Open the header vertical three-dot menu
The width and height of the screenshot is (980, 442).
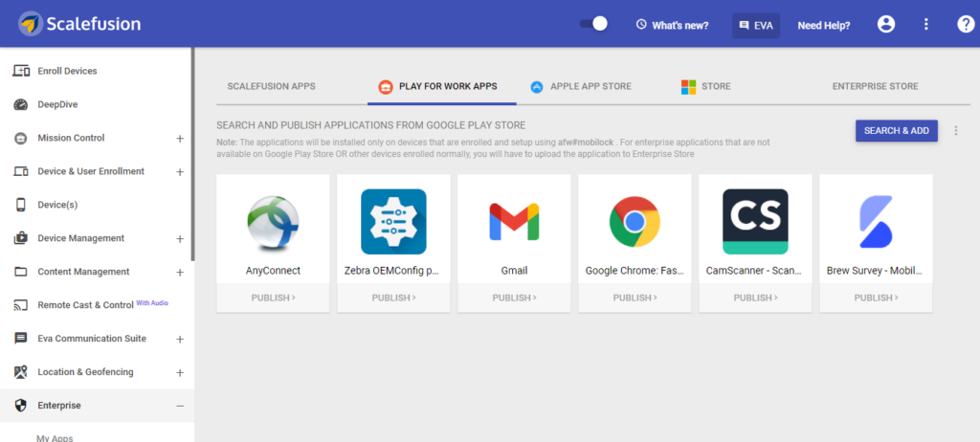pyautogui.click(x=926, y=24)
